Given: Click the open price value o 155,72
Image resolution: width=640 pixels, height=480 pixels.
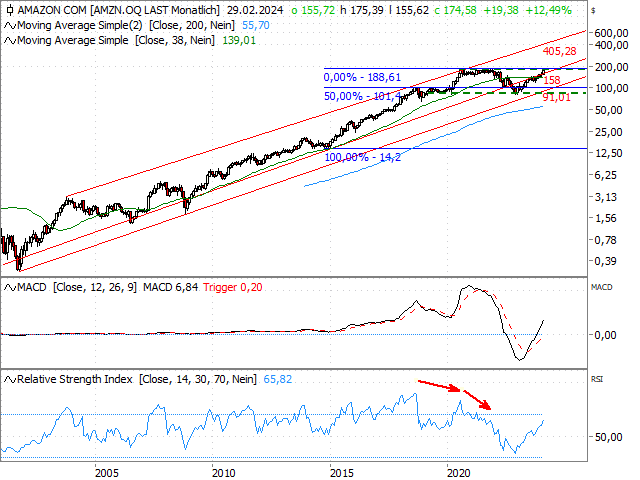Looking at the screenshot, I should click(313, 10).
